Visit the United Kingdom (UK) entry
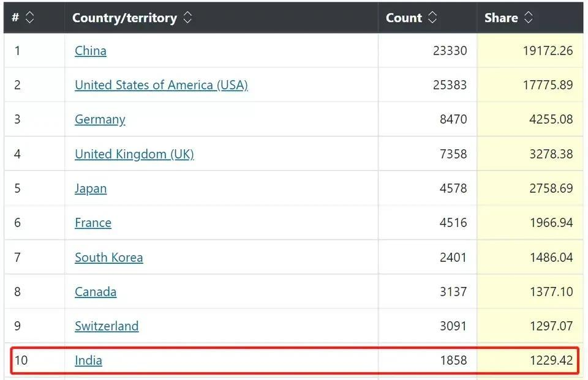The height and width of the screenshot is (380, 588). (134, 154)
